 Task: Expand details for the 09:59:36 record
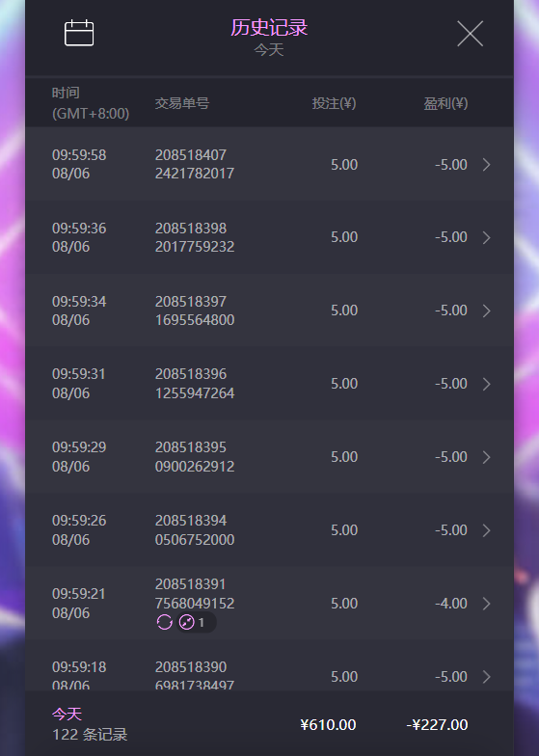pyautogui.click(x=486, y=237)
